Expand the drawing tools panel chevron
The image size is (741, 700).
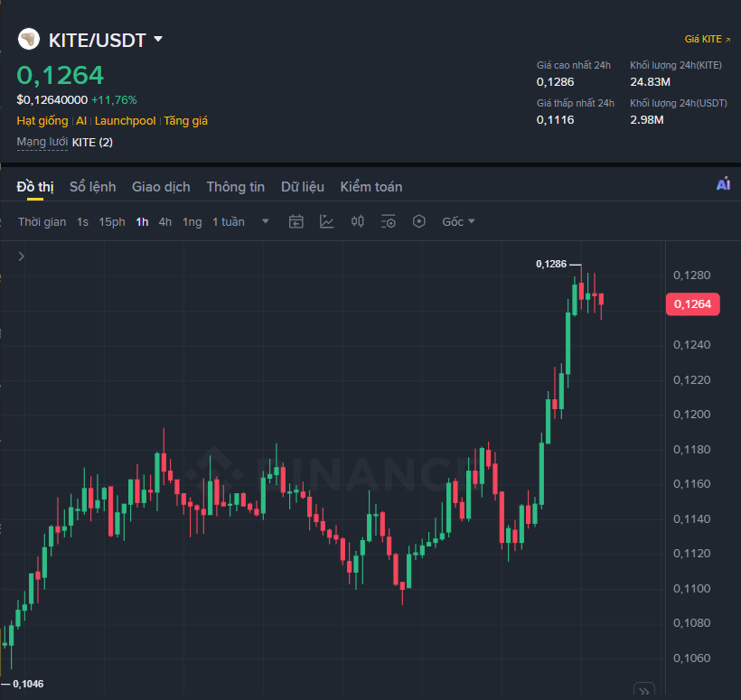coord(22,257)
